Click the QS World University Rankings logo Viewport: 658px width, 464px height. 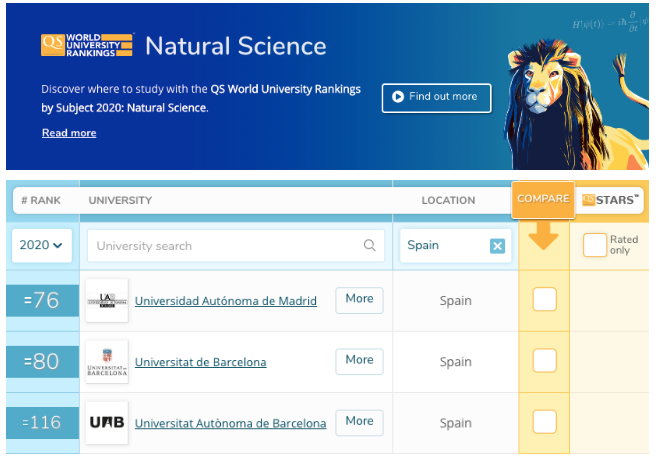pyautogui.click(x=87, y=45)
